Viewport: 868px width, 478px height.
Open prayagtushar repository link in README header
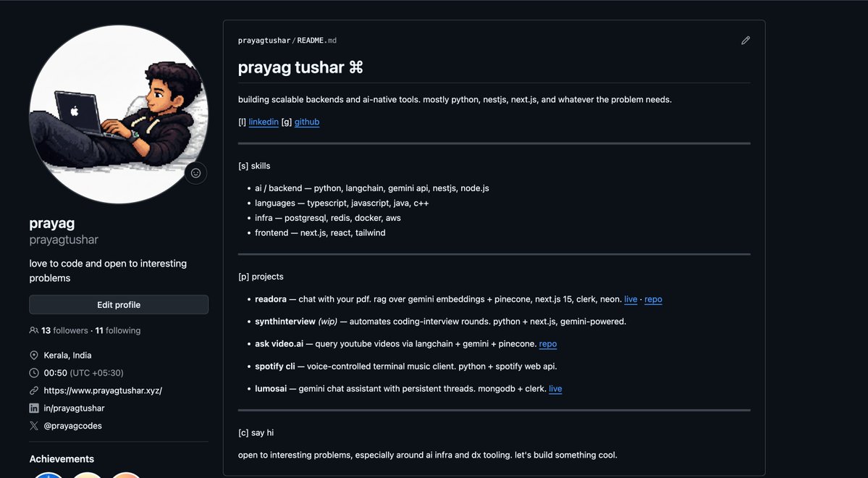point(264,41)
